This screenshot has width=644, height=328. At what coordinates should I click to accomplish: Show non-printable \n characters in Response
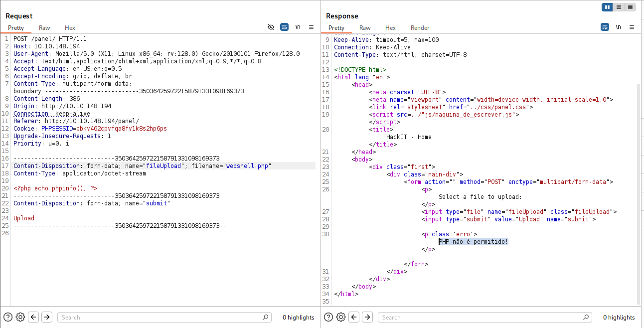click(618, 27)
